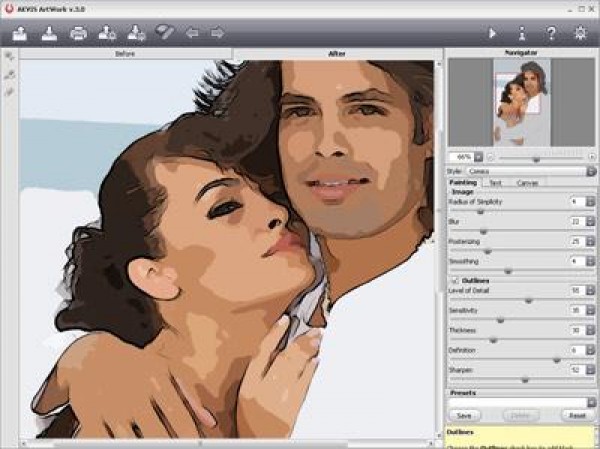Open program info via the 'i' icon
This screenshot has height=449, width=600.
coord(521,33)
